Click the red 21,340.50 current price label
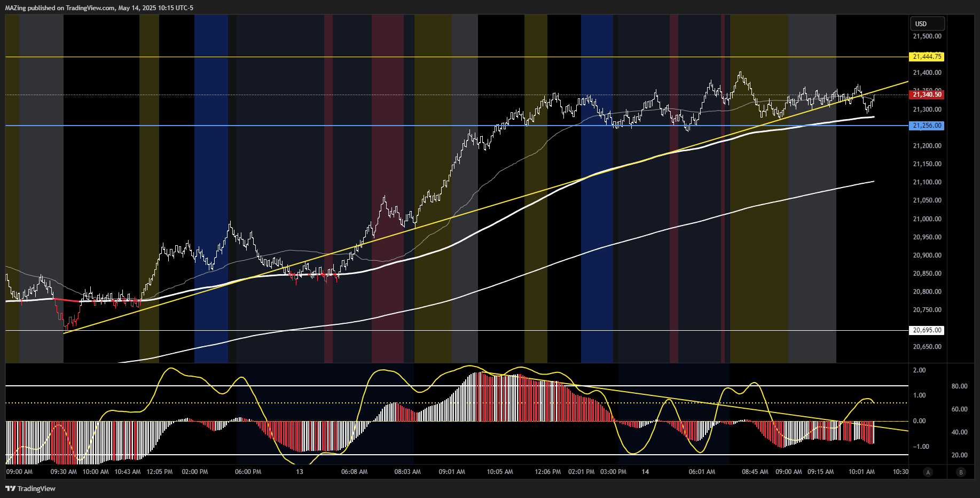 [927, 95]
